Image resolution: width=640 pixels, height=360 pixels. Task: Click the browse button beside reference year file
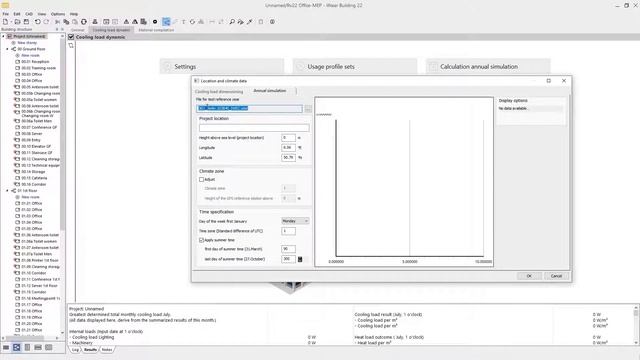pyautogui.click(x=308, y=109)
